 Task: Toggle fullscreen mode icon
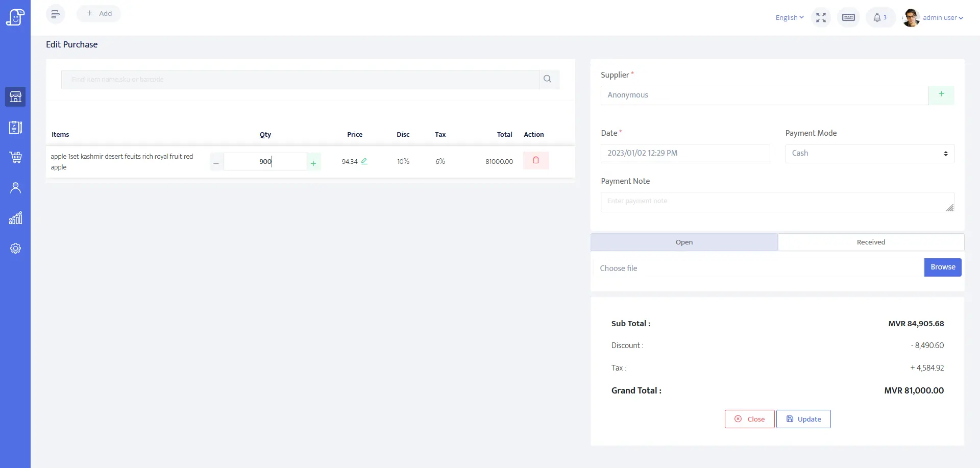(x=821, y=18)
